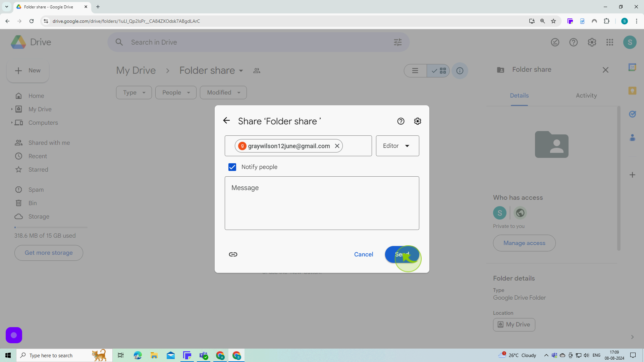644x362 pixels.
Task: Enable list view for folder contents
Action: tap(415, 71)
